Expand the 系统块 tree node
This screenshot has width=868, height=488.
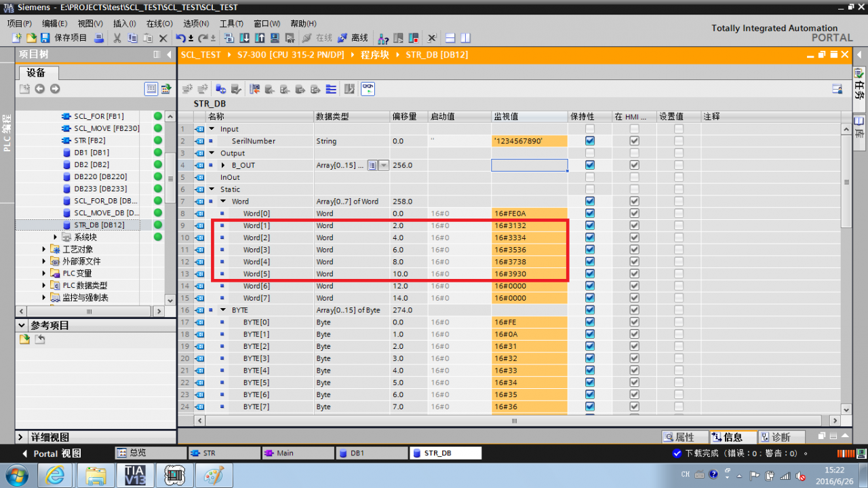pos(56,237)
